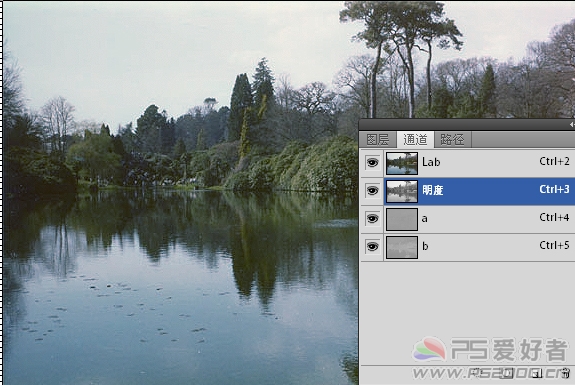
Task: Collapse the panel with the double-arrow icon
Action: pyautogui.click(x=572, y=125)
